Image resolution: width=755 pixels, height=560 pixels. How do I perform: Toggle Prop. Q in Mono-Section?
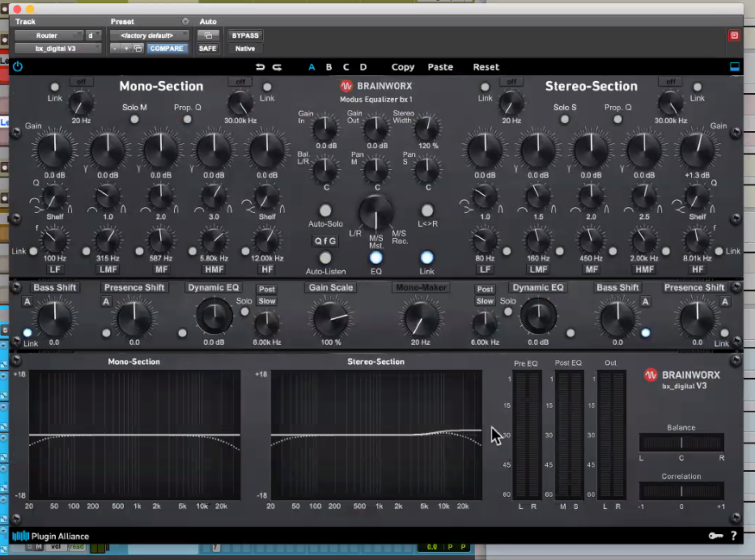click(187, 119)
